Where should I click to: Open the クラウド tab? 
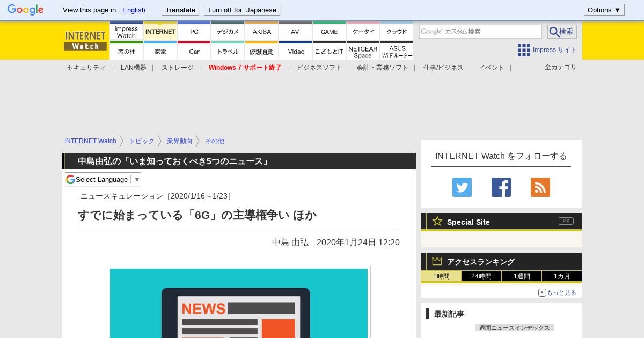point(397,32)
